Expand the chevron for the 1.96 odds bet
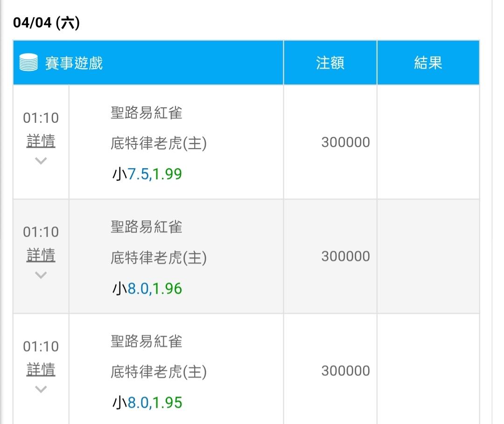The width and height of the screenshot is (504, 424). [41, 275]
